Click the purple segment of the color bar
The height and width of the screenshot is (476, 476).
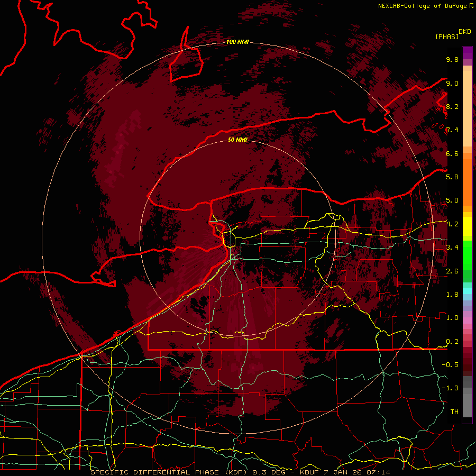tap(467, 53)
